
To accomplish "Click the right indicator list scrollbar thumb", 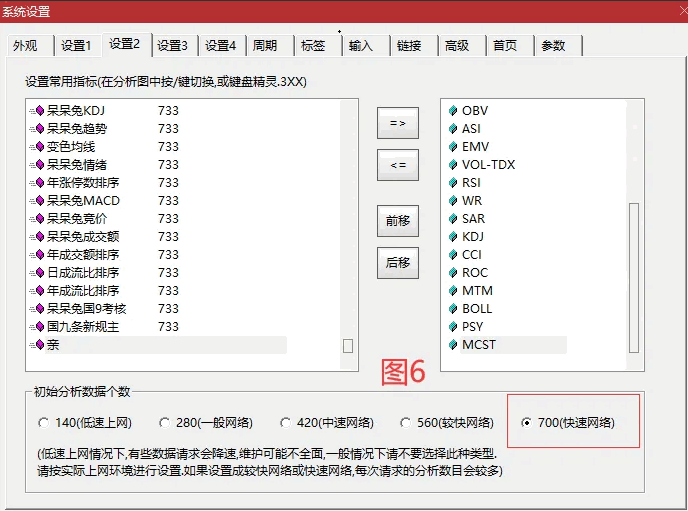I will [634, 278].
